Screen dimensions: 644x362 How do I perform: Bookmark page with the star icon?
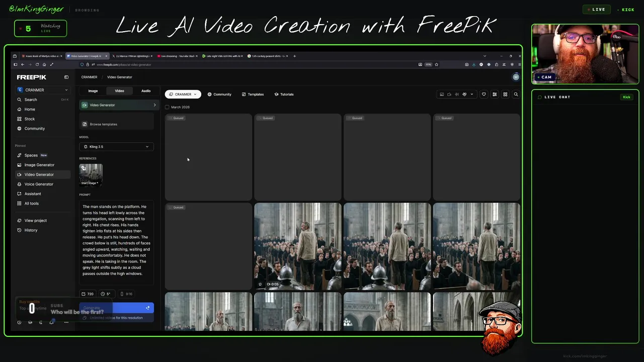[x=436, y=64]
